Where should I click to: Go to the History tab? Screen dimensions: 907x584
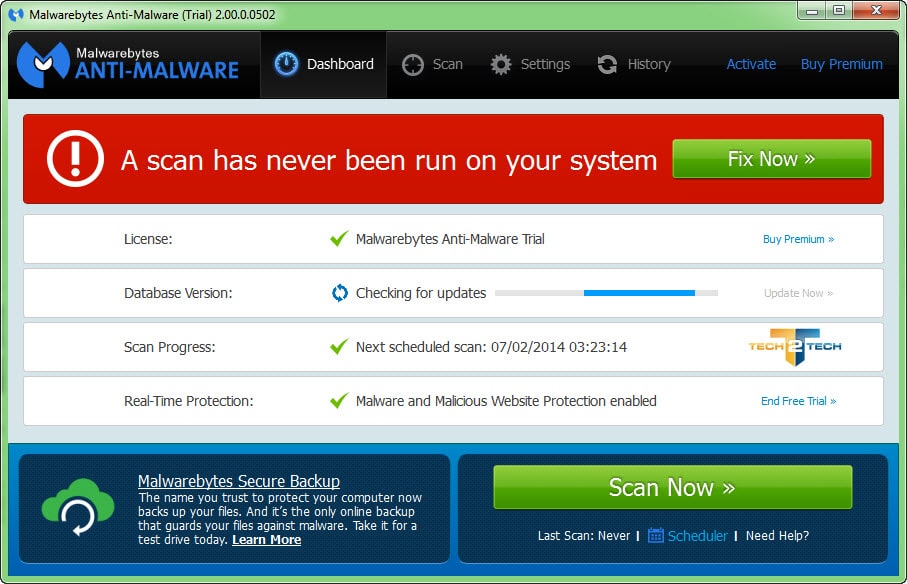[x=633, y=64]
